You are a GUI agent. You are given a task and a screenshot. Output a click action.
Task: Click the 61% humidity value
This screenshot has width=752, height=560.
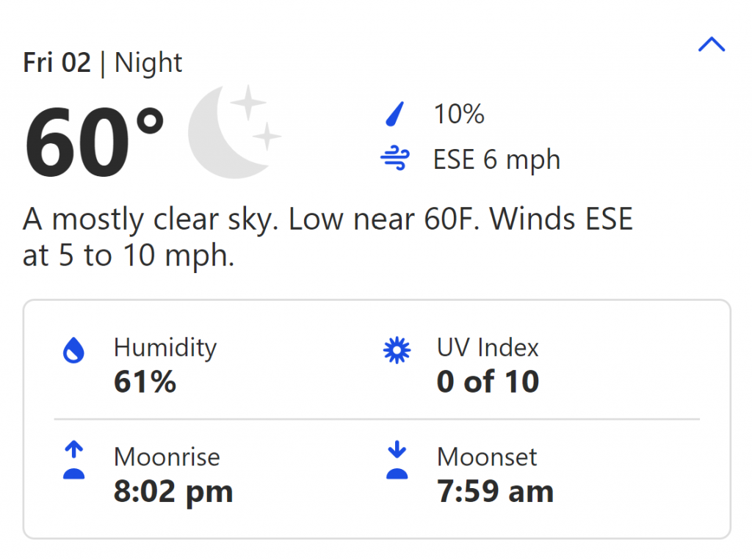145,382
